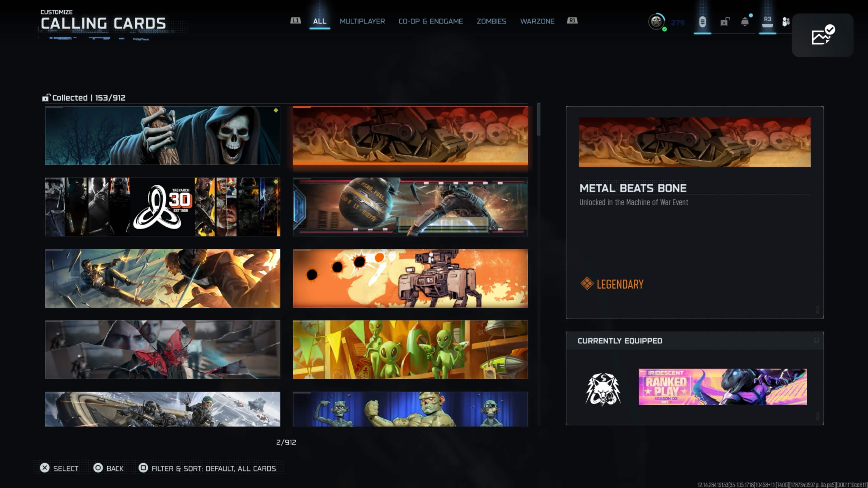Screen dimensions: 868x488
Task: Click the screenshot saved notification icon
Action: coord(823,35)
